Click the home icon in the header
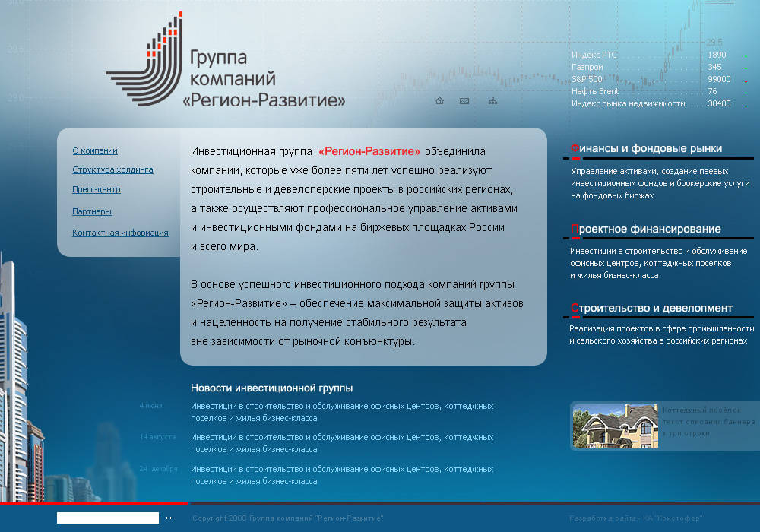 pyautogui.click(x=439, y=100)
